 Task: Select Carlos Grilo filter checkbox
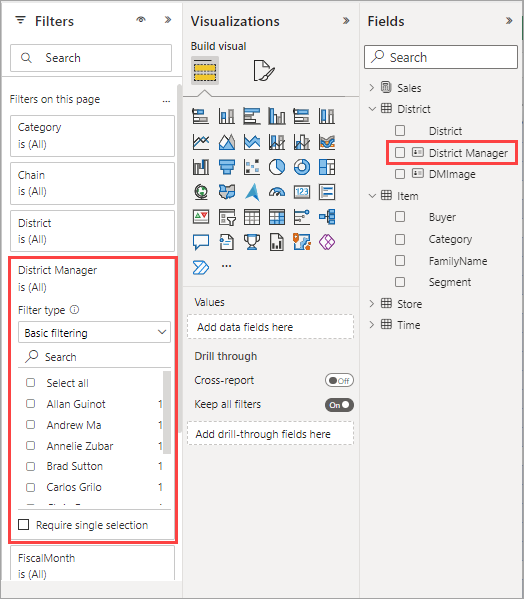pos(31,487)
